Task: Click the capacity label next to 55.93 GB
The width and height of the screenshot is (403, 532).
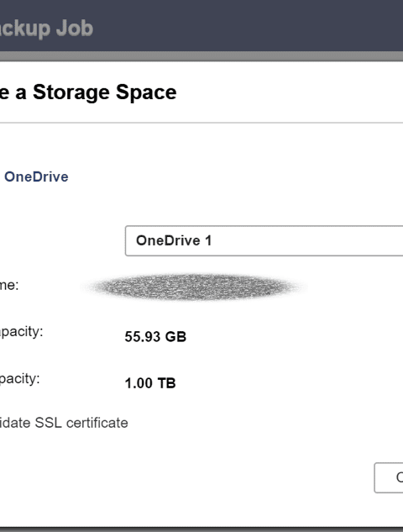Action: (x=21, y=332)
